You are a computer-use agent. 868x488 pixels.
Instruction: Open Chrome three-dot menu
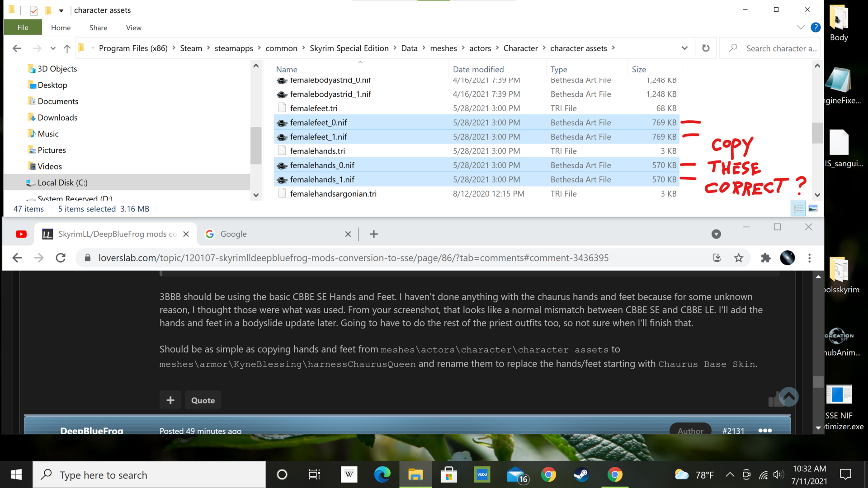click(x=810, y=258)
